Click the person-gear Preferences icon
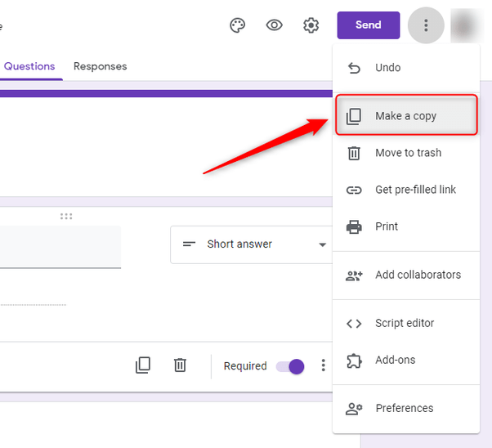492x448 pixels. tap(354, 409)
